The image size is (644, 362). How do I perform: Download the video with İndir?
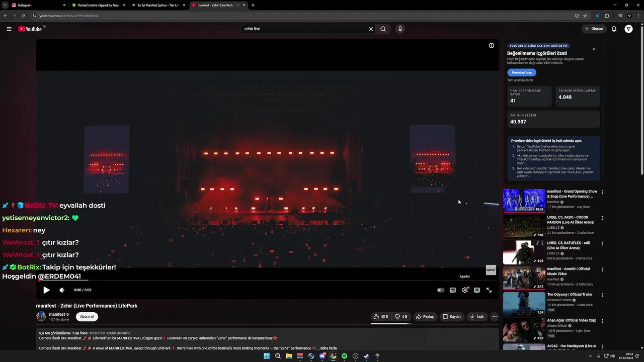pos(477,317)
